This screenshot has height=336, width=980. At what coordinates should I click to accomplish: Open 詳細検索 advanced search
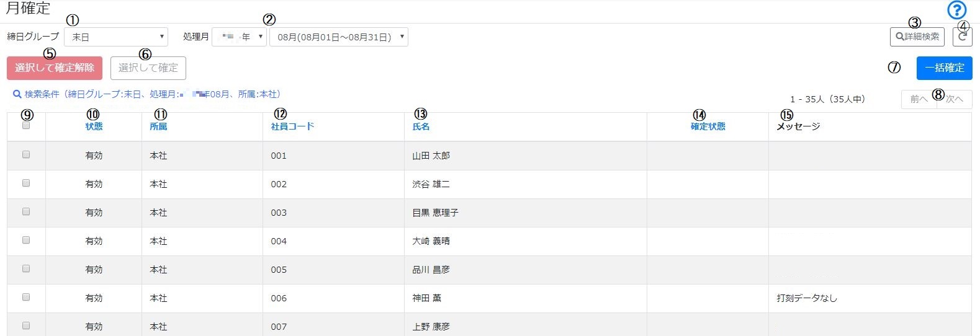(x=917, y=37)
